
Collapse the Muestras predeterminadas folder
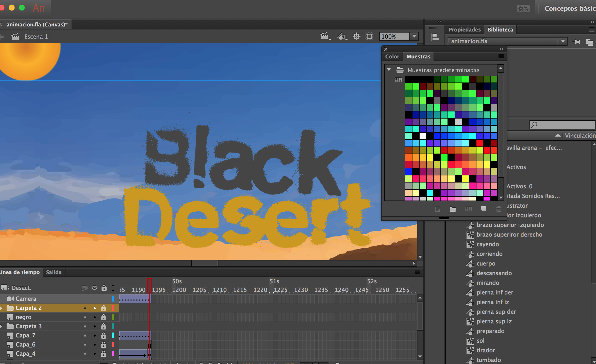(389, 70)
